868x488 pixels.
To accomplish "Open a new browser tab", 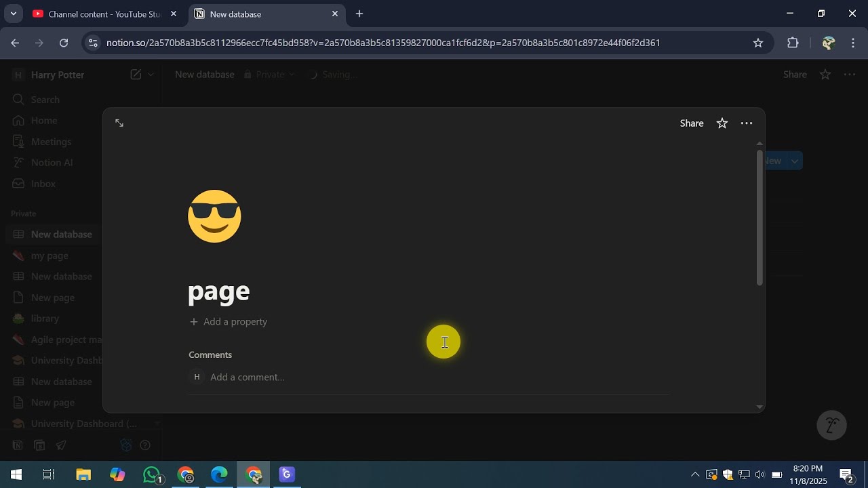I will (359, 14).
